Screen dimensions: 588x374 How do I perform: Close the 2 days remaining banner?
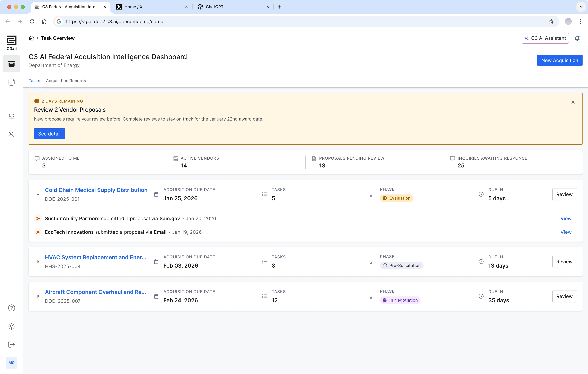(x=573, y=102)
